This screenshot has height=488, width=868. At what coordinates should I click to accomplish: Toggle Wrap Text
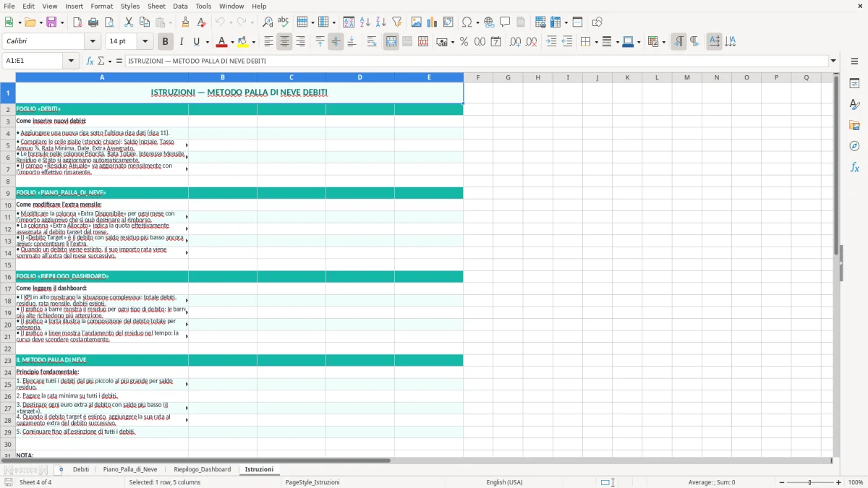coord(372,42)
